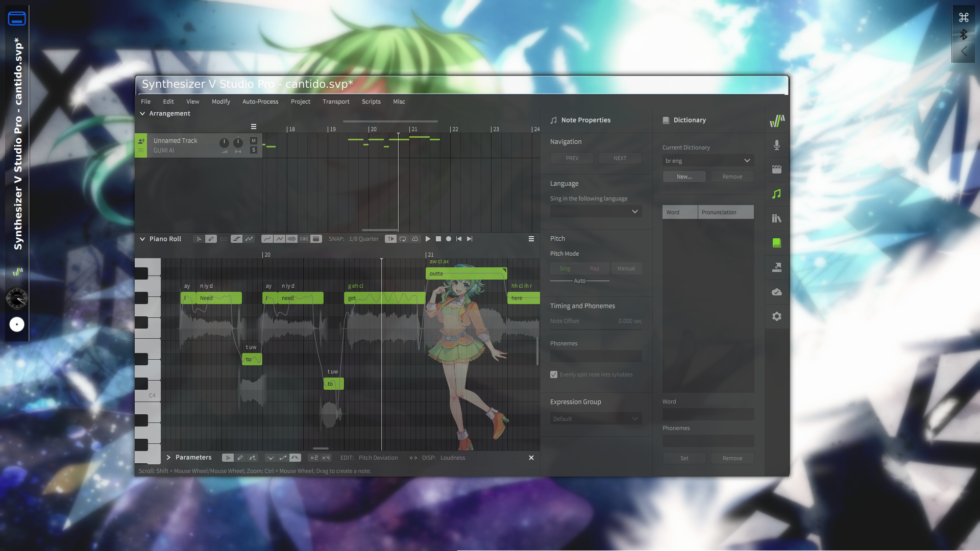Screen dimensions: 980x551
Task: Collapse the Arrangement section
Action: 142,113
